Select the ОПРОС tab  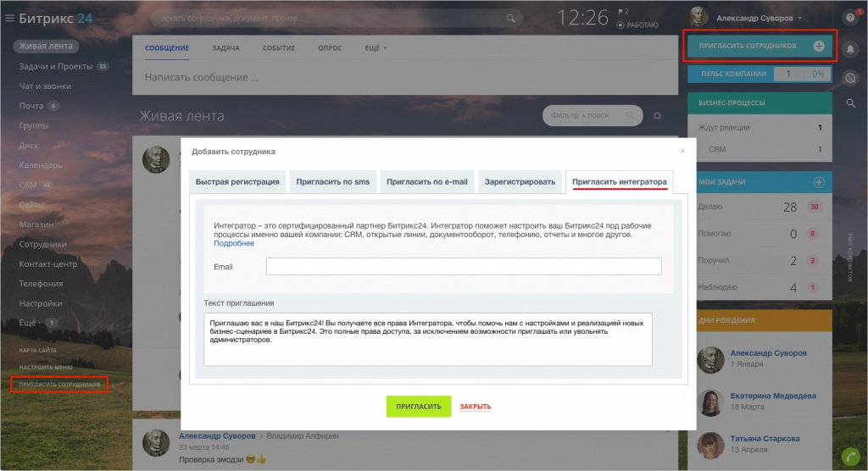[330, 48]
